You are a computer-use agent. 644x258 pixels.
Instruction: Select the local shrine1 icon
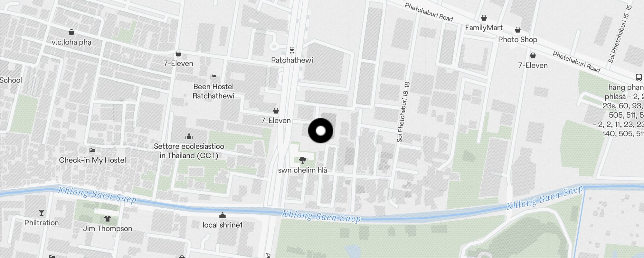(x=223, y=215)
